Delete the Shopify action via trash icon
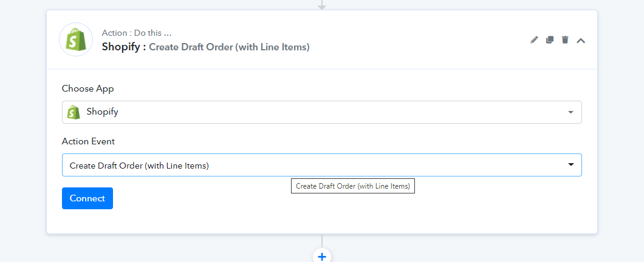 pyautogui.click(x=565, y=40)
